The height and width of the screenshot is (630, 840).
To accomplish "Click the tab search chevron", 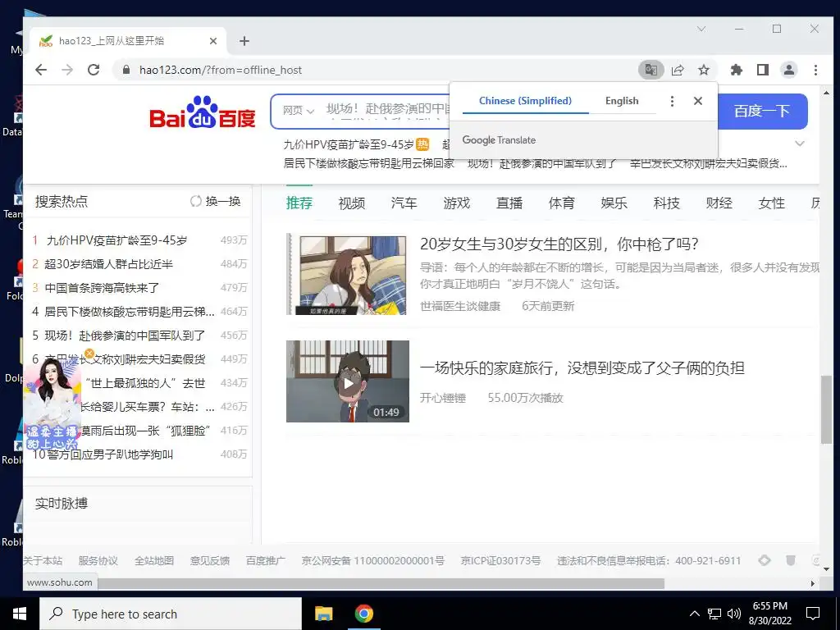I will coord(701,29).
